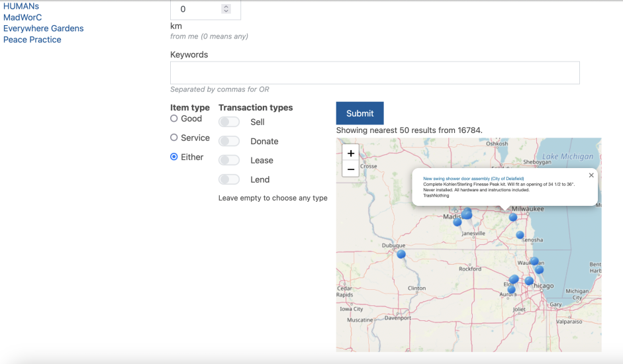
Task: Click into the Keywords text field
Action: 375,73
